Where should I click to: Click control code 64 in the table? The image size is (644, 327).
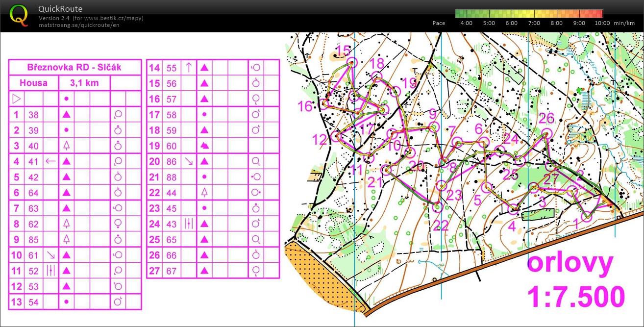click(x=33, y=193)
